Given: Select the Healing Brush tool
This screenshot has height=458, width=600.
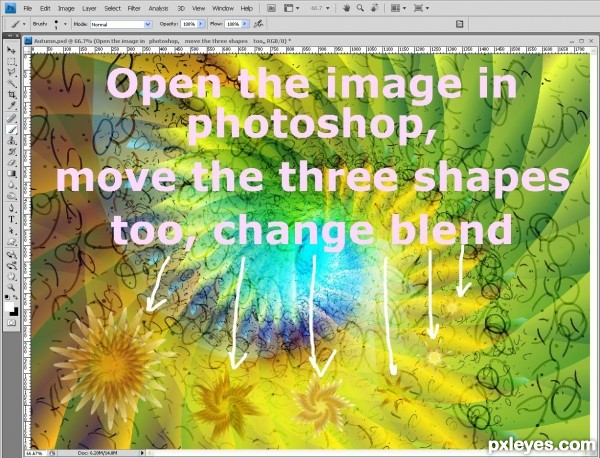Looking at the screenshot, I should pyautogui.click(x=11, y=119).
